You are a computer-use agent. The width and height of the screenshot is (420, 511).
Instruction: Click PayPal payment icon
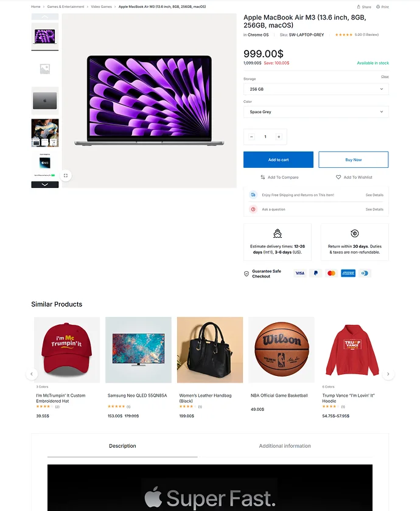pos(316,273)
